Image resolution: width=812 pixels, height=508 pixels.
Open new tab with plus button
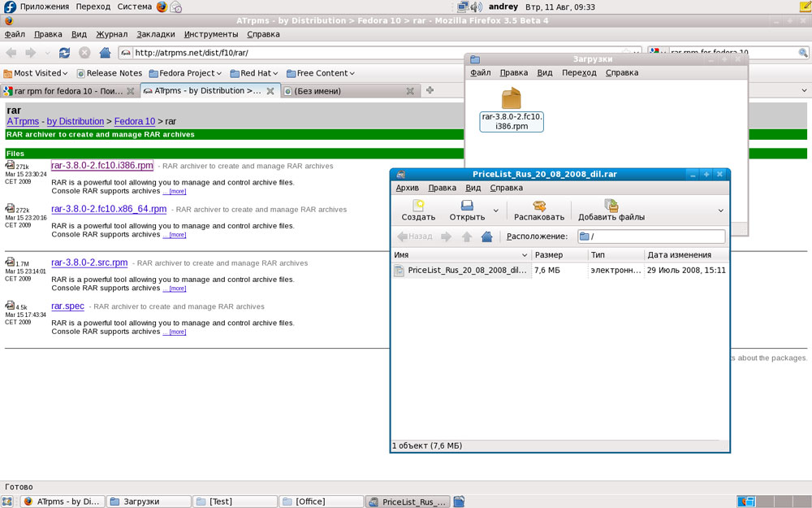pos(430,90)
